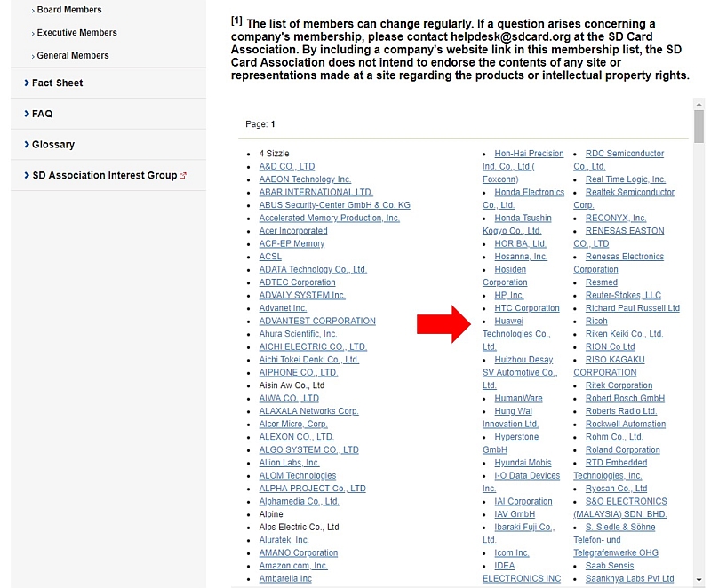711x588 pixels.
Task: Open the Ricoh link
Action: 596,321
